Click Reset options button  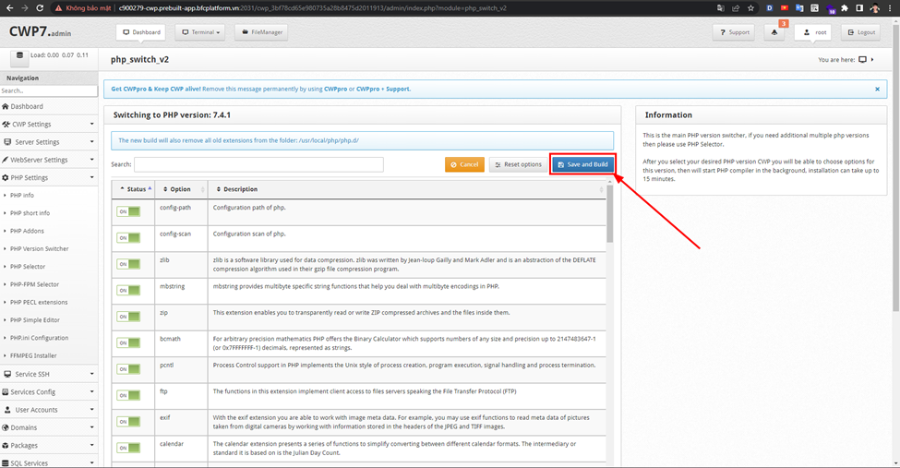518,164
